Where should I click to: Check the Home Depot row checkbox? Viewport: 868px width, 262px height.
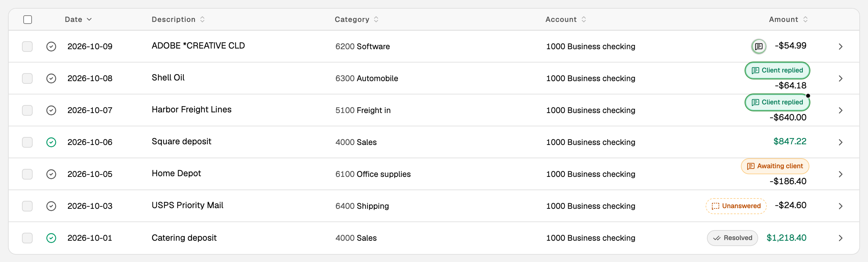click(x=27, y=174)
